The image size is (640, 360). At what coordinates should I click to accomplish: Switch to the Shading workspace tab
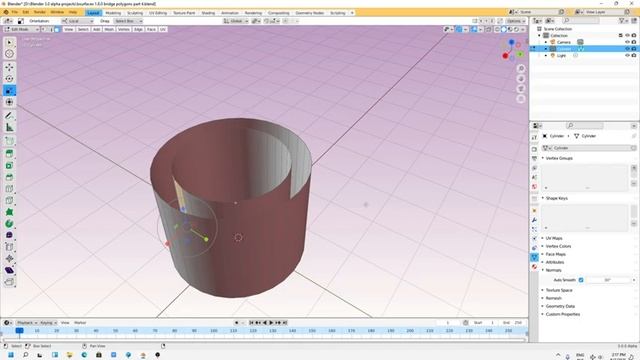[x=208, y=13]
